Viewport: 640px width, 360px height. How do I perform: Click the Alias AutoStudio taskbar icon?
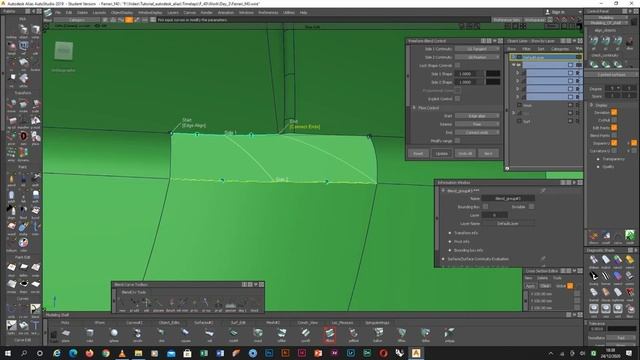coord(416,353)
